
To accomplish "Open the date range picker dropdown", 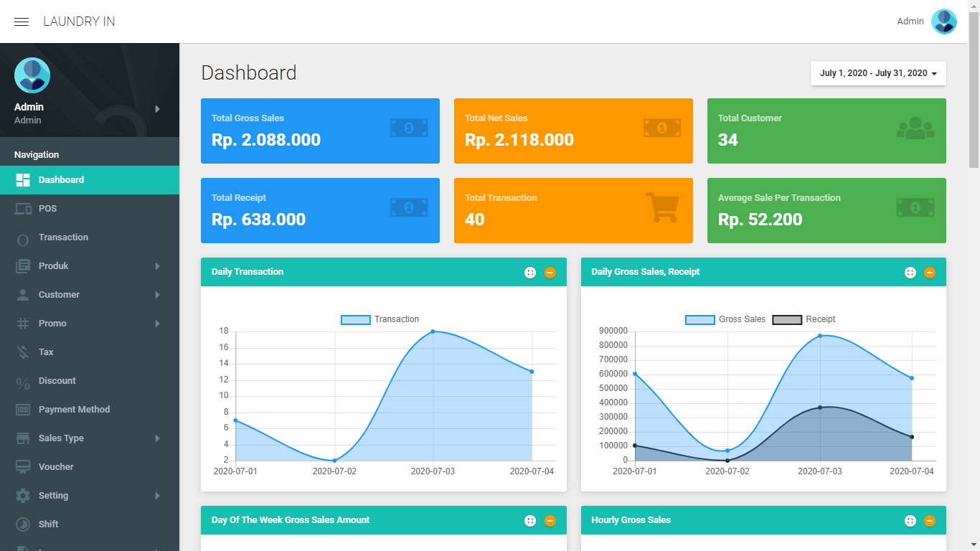I will point(878,73).
